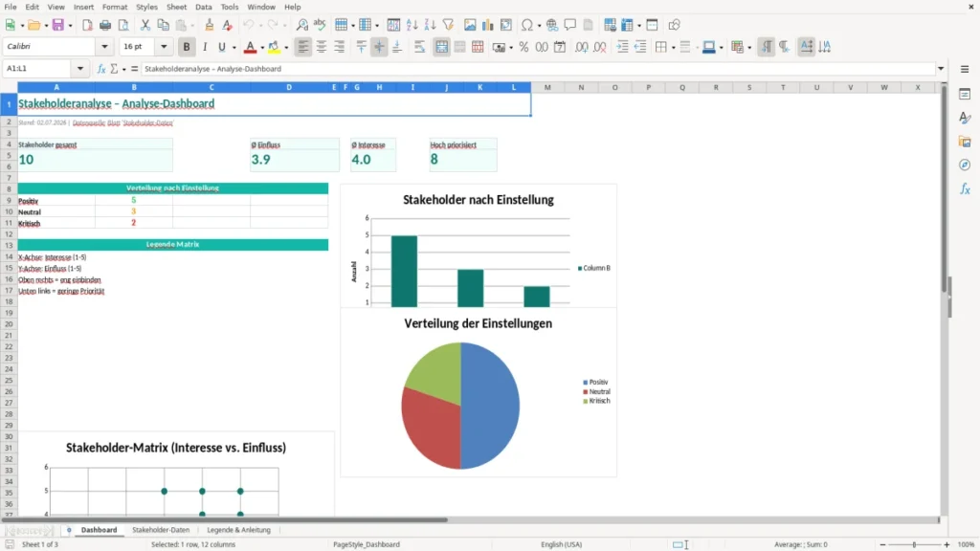Toggle Print Preview icon
Screen dimensions: 980x551
click(123, 25)
